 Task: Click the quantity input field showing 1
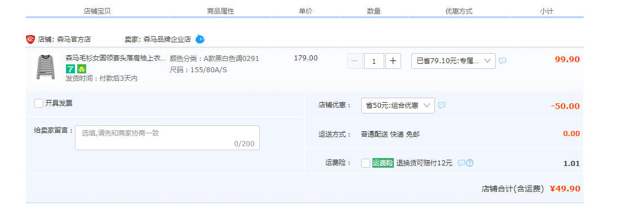pyautogui.click(x=374, y=61)
